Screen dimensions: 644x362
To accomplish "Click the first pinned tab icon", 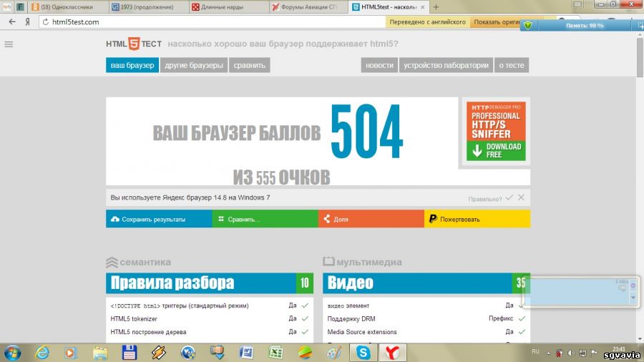I will tap(7, 7).
